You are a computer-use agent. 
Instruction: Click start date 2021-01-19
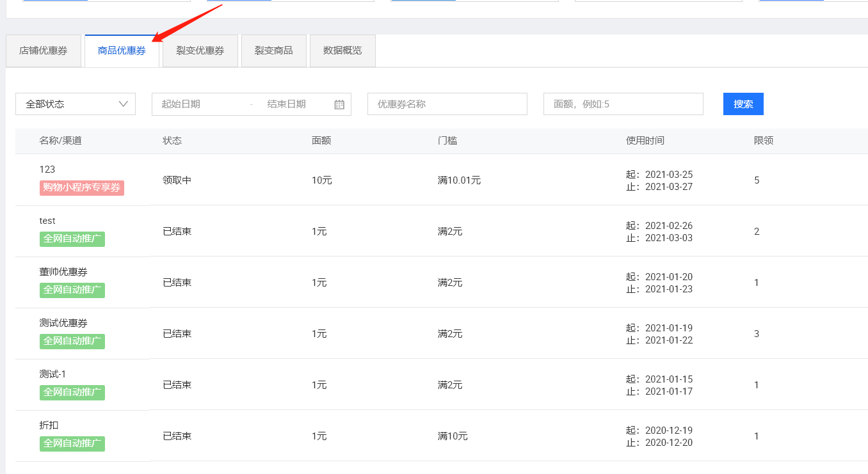tap(669, 328)
